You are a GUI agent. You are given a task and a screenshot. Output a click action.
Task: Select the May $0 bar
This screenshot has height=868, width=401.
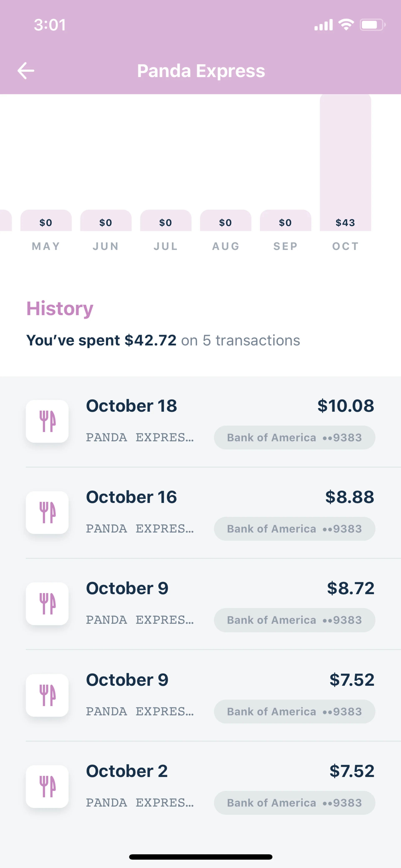coord(46,221)
